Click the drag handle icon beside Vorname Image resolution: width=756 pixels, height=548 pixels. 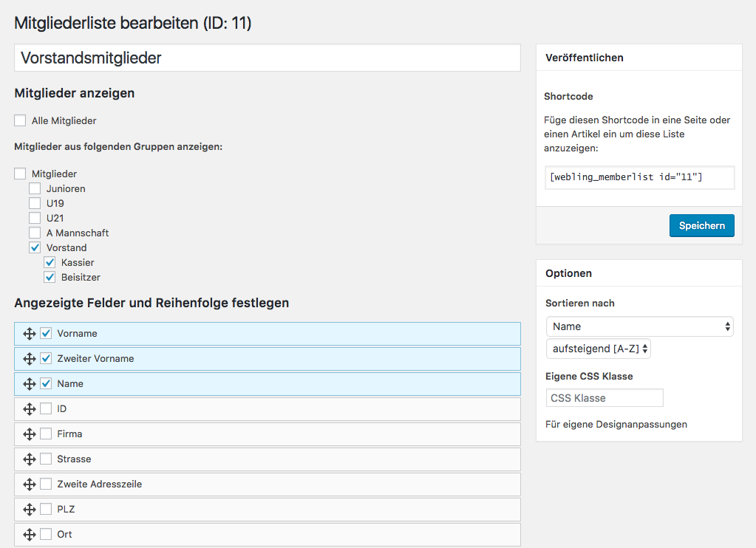(x=30, y=334)
